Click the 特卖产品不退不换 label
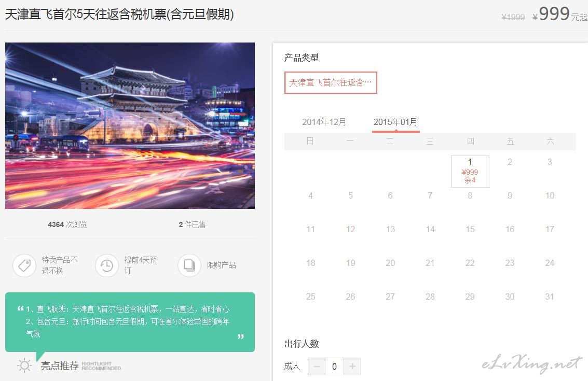This screenshot has height=381, width=588. point(60,265)
